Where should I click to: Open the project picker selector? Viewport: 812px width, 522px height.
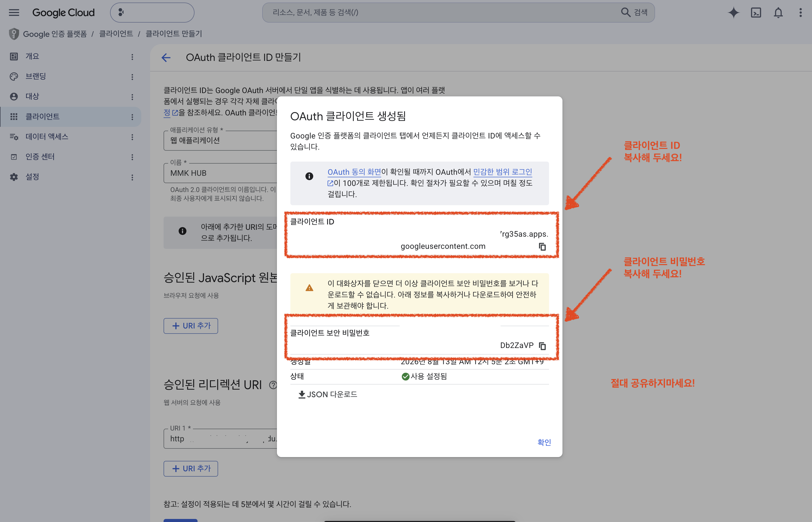click(x=152, y=12)
